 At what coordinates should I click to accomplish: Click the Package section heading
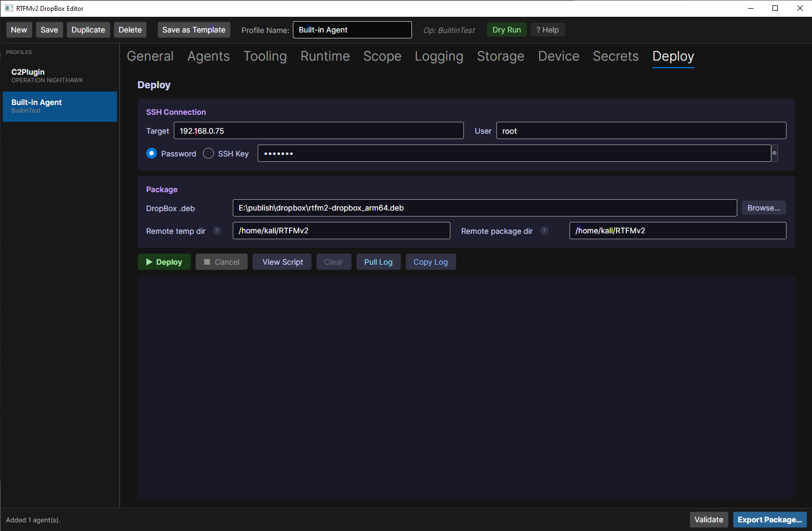coord(162,189)
